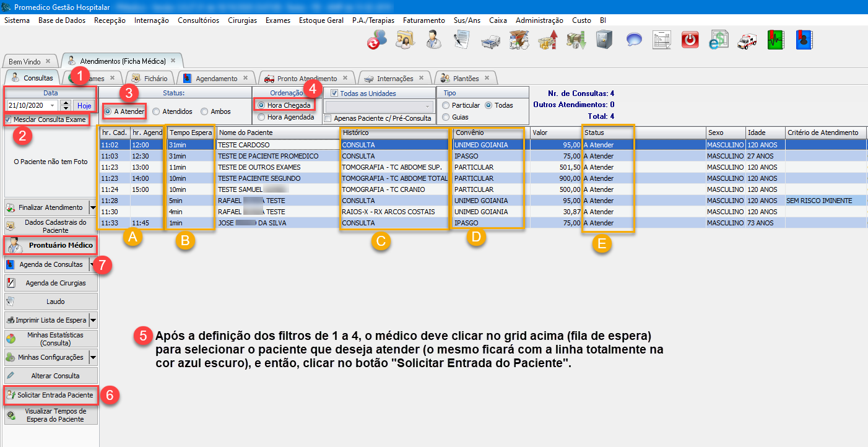This screenshot has width=868, height=447.
Task: Click the doctor icon in the toolbar
Action: 434,40
